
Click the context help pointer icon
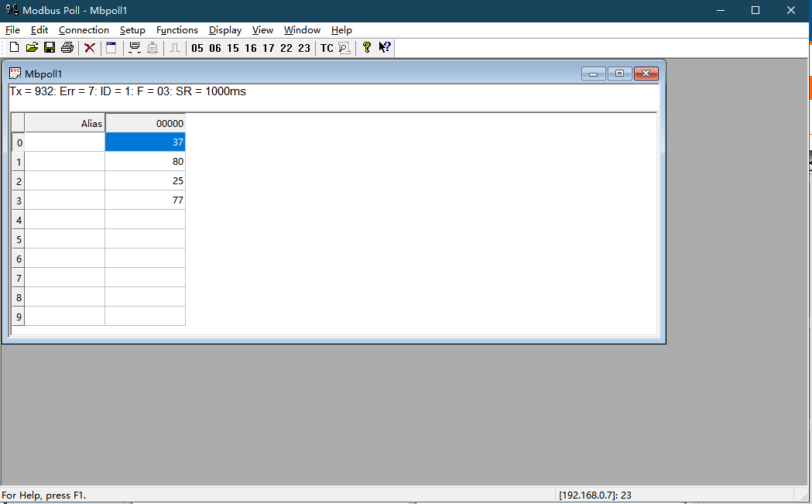[x=384, y=48]
